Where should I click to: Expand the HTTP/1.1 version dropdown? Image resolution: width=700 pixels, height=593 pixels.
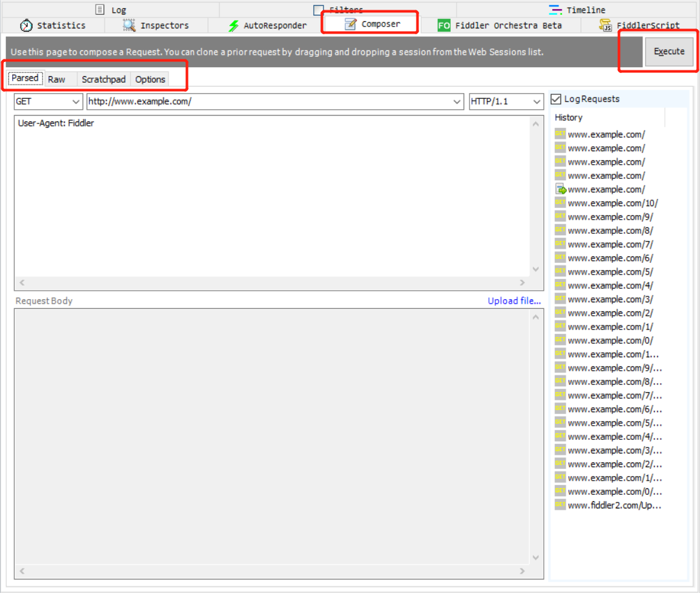[537, 102]
